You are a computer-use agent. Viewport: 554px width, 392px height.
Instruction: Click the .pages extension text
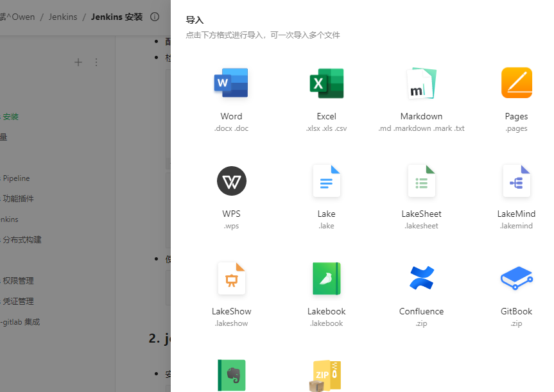517,128
